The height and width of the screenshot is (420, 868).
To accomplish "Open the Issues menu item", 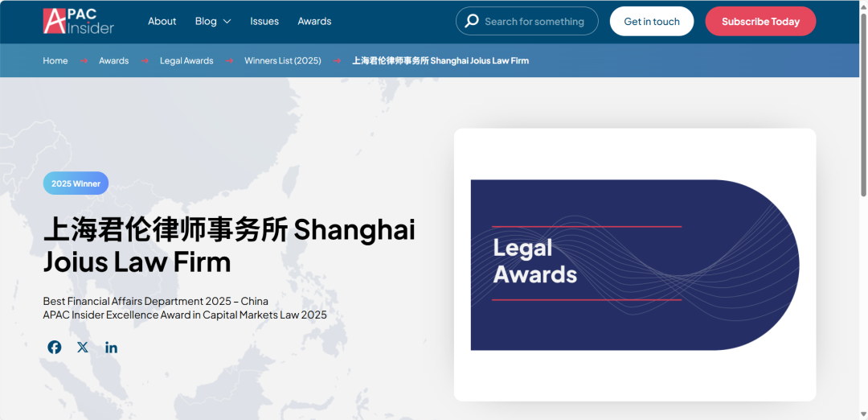I will coord(264,21).
